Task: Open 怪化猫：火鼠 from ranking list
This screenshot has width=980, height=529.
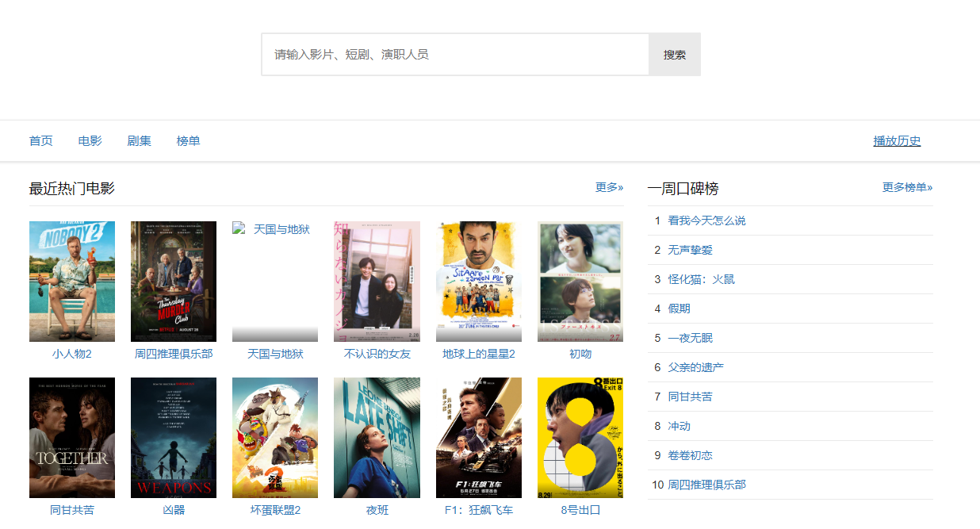Action: [701, 279]
